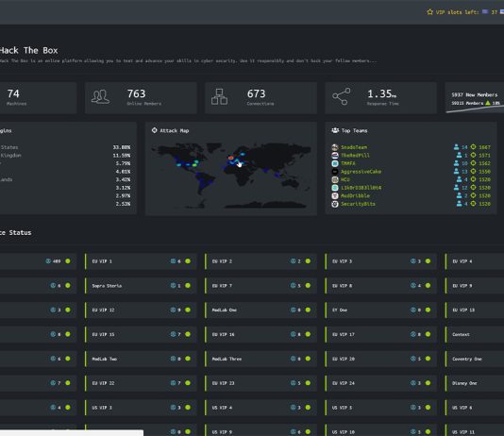Click green status dot on EU VIP 3
This screenshot has width=504, height=436.
[x=428, y=260]
